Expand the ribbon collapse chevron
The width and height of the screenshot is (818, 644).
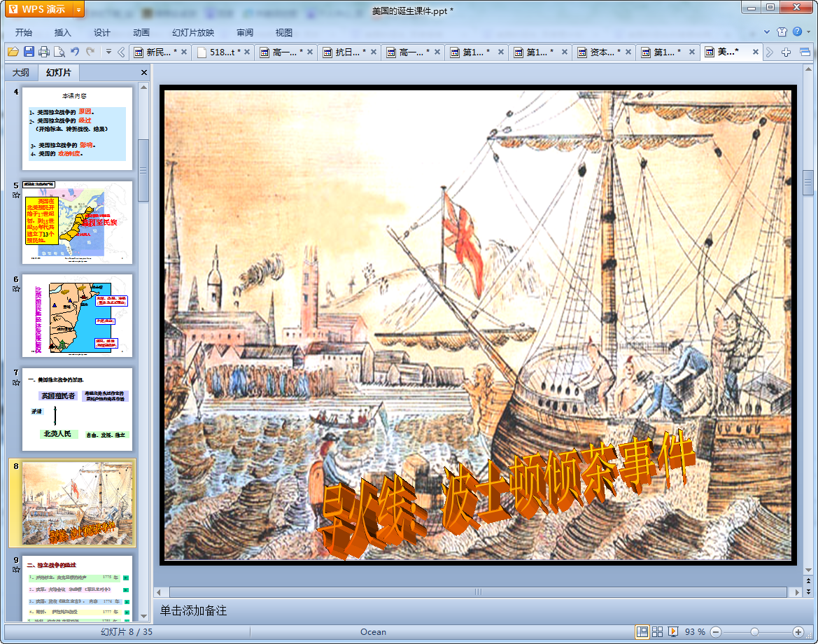(767, 31)
